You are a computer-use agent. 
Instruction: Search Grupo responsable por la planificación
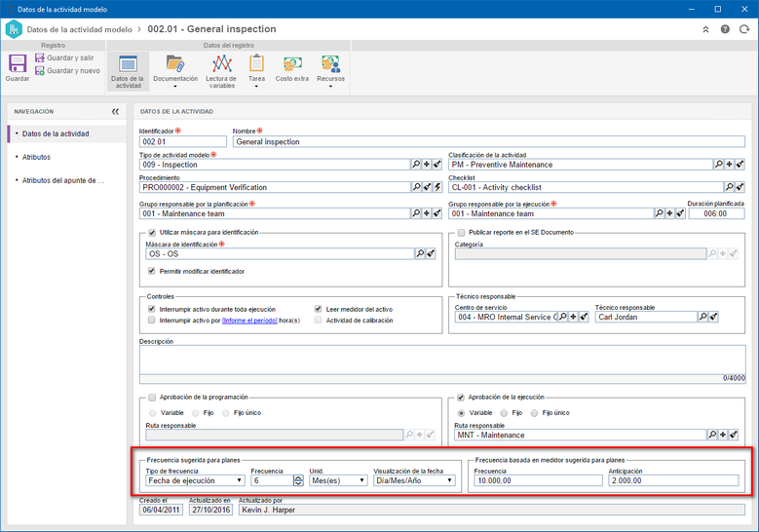click(416, 213)
